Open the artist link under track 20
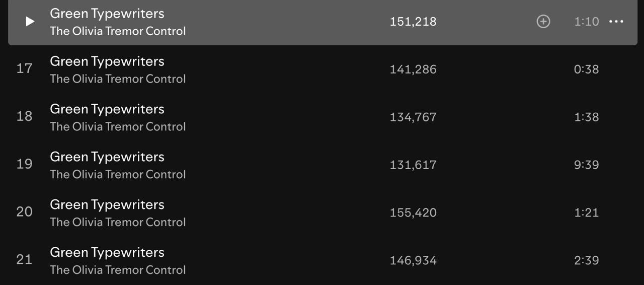The image size is (644, 285). coord(118,223)
